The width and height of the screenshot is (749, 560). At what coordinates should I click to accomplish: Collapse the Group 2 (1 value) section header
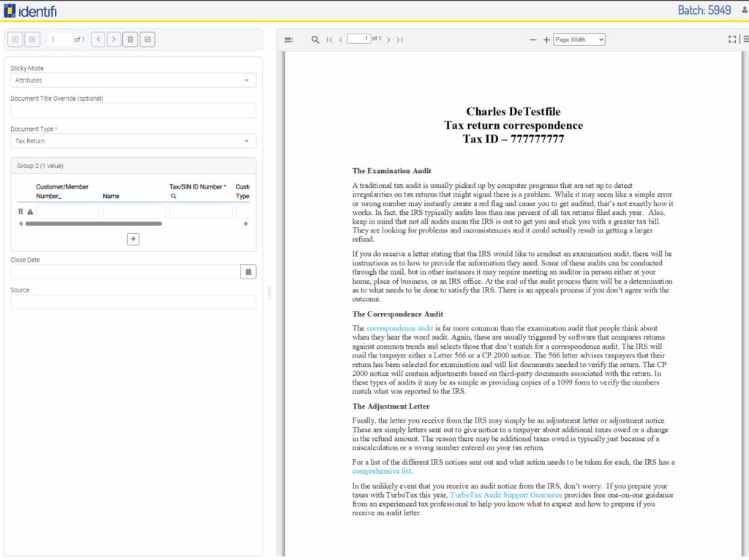click(133, 166)
